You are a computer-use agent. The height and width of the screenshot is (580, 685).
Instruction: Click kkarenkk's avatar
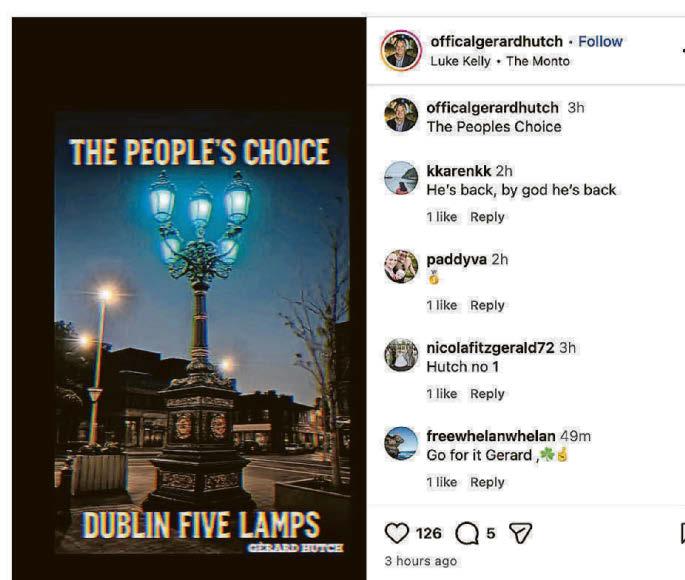[x=401, y=178]
